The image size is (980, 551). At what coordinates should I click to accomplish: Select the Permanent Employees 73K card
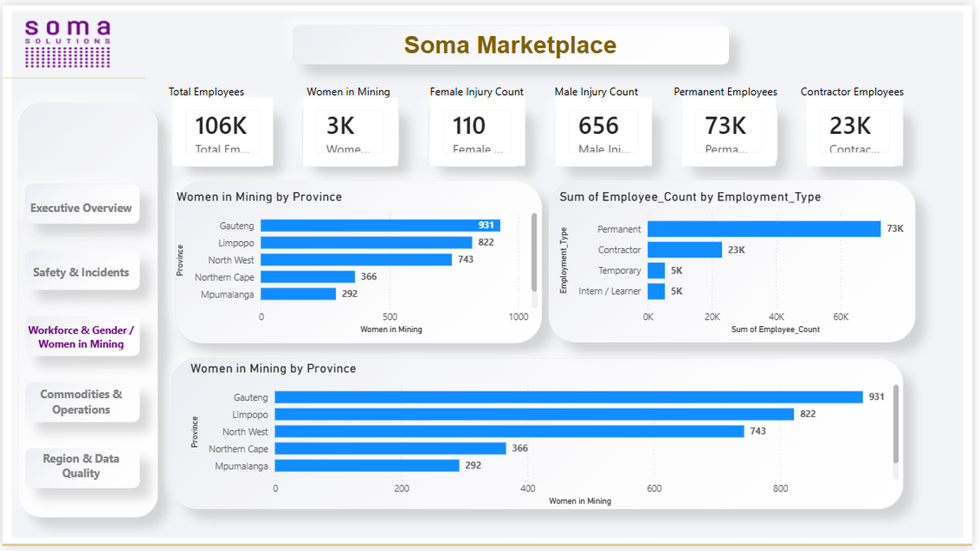tap(729, 132)
